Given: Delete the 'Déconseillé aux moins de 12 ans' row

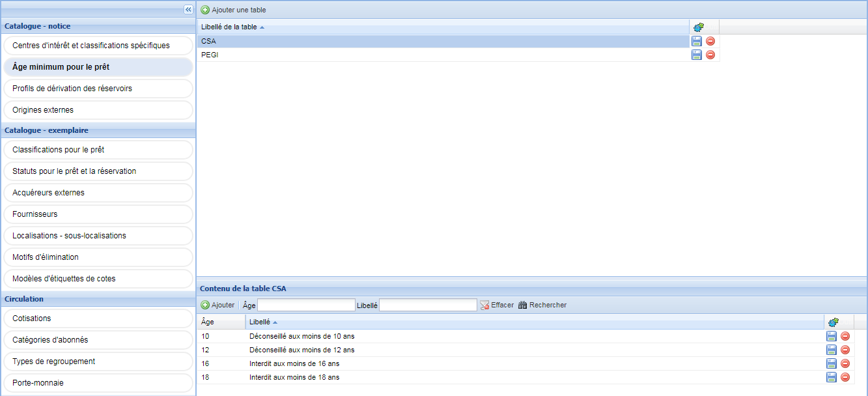Looking at the screenshot, I should 845,350.
